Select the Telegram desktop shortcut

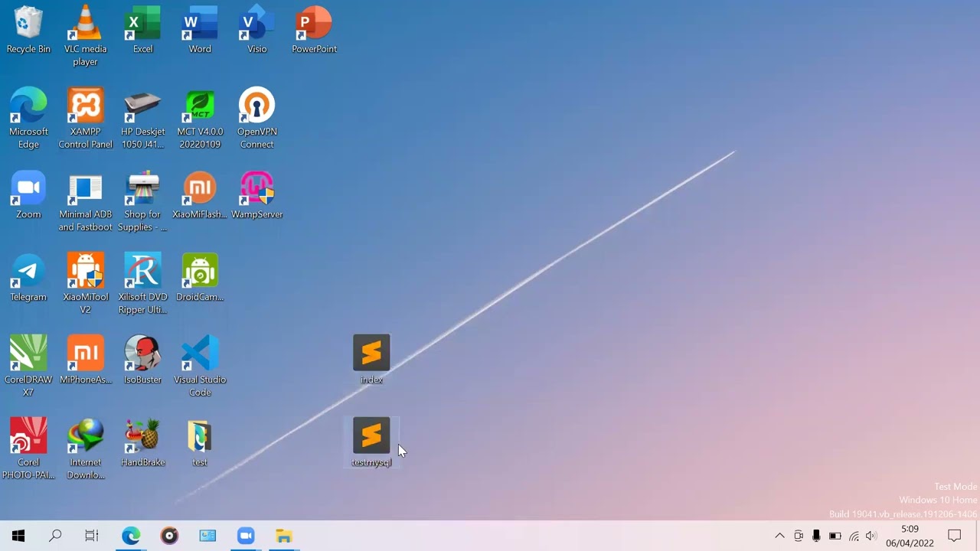(28, 278)
